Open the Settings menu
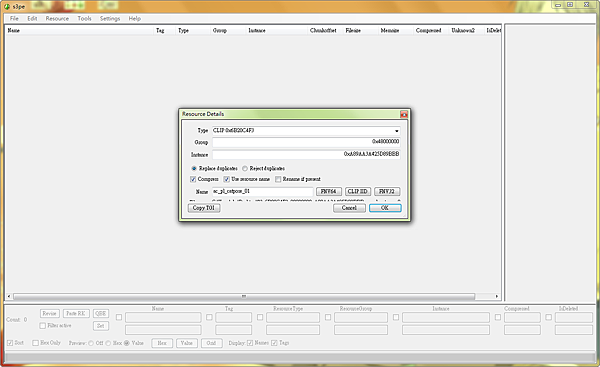The height and width of the screenshot is (367, 600). (110, 18)
